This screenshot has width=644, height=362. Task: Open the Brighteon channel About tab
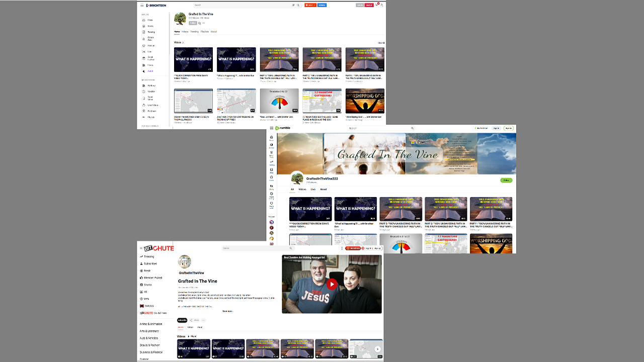point(214,32)
